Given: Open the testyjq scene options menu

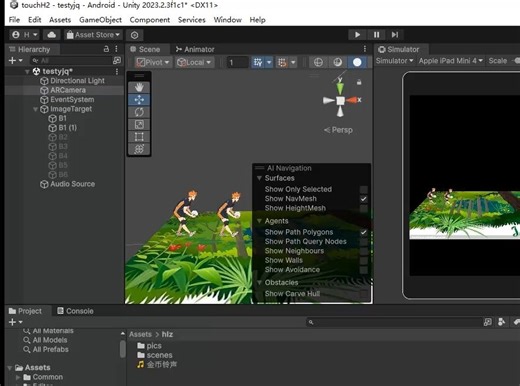Looking at the screenshot, I should [117, 71].
